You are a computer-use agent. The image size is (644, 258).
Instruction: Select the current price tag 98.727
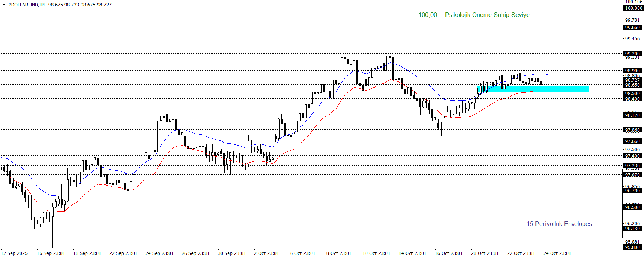tap(632, 80)
